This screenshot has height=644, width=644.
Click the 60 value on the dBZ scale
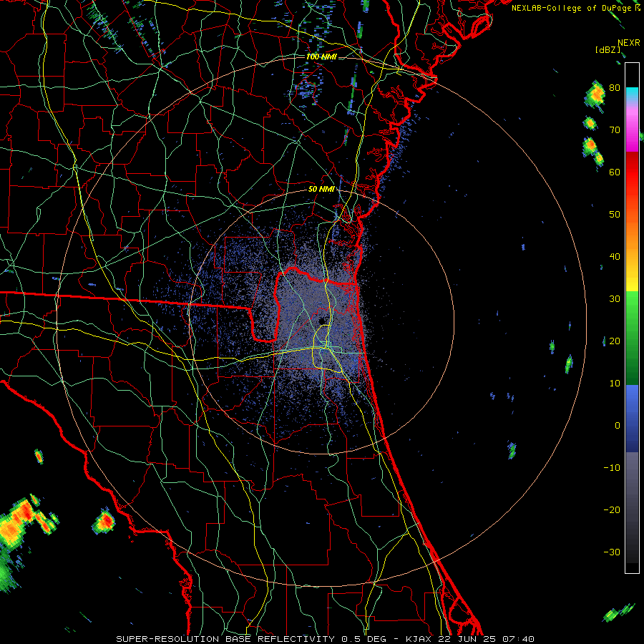(x=615, y=172)
